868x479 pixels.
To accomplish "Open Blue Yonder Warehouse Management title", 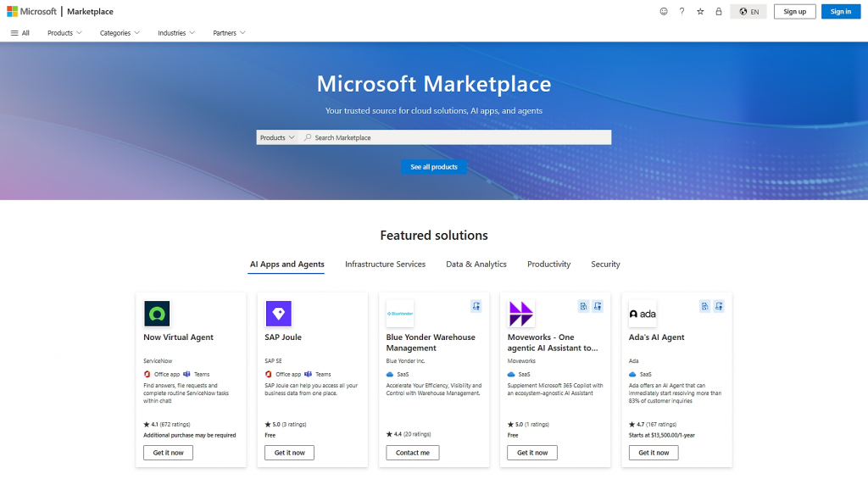I will pyautogui.click(x=431, y=343).
